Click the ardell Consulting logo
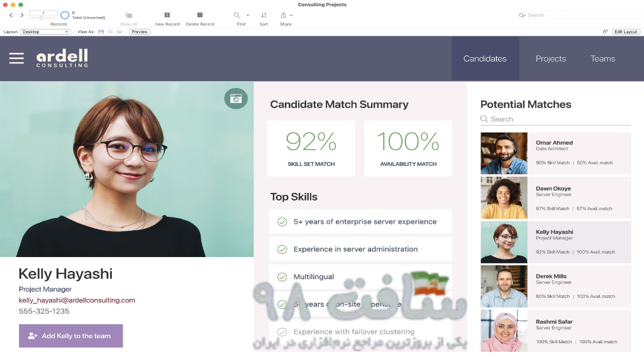This screenshot has width=644, height=362. pyautogui.click(x=62, y=58)
